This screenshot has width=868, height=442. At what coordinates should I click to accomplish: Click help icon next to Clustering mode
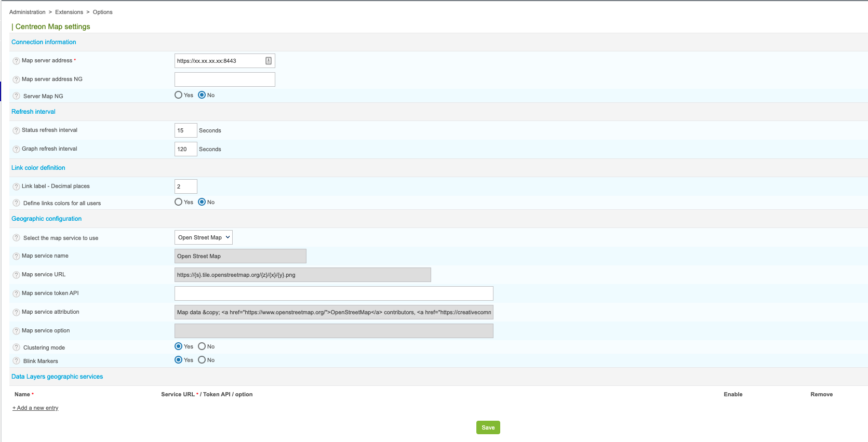[16, 347]
